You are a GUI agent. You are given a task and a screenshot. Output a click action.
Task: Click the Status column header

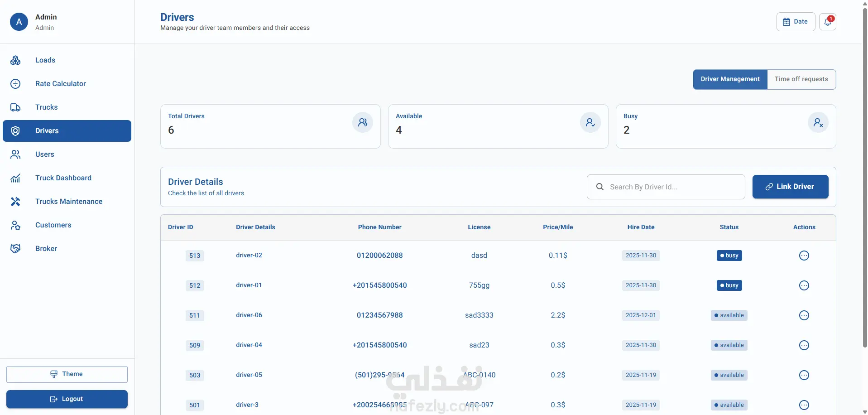pos(729,227)
